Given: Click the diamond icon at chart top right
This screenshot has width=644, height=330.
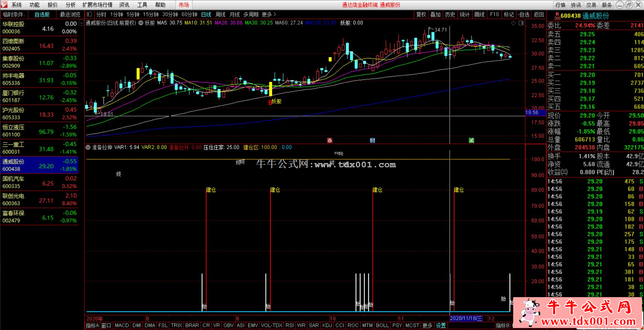Looking at the screenshot, I should 513,23.
